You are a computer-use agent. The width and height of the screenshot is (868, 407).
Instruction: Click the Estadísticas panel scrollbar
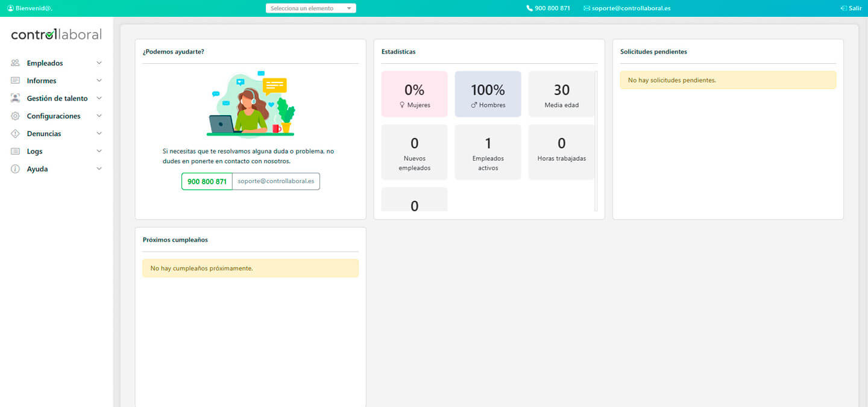coord(596,141)
